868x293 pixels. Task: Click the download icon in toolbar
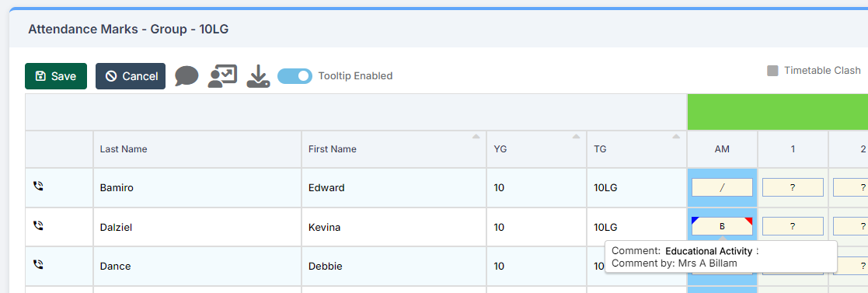pos(258,76)
